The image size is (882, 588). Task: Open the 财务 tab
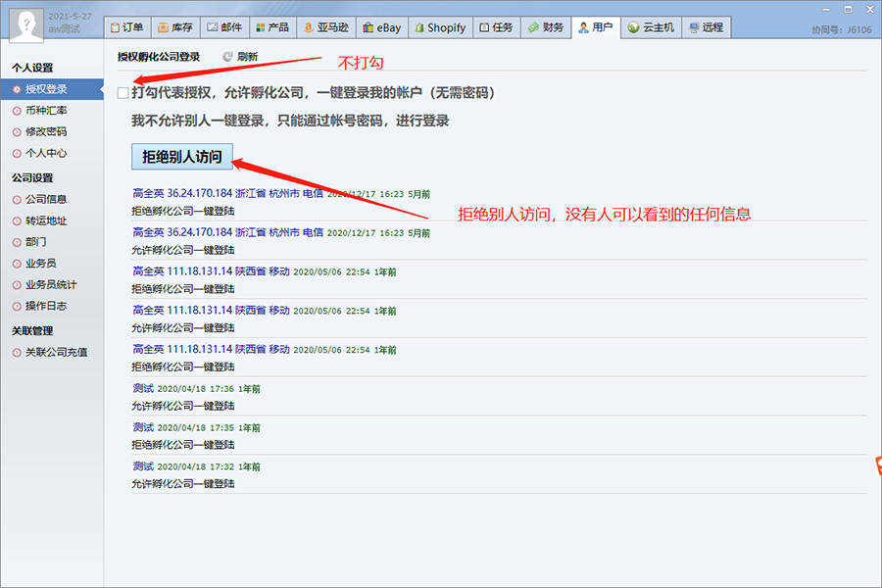tap(546, 27)
